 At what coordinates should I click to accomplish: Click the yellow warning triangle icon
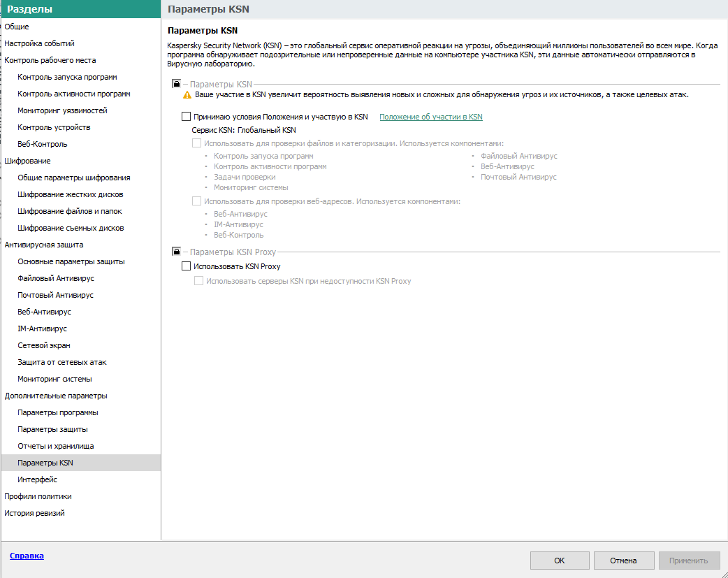pyautogui.click(x=187, y=95)
